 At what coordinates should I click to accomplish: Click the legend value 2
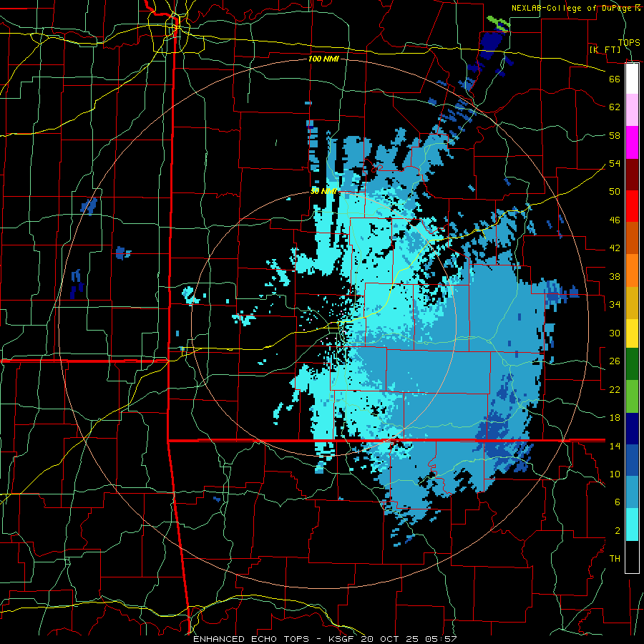tap(617, 531)
